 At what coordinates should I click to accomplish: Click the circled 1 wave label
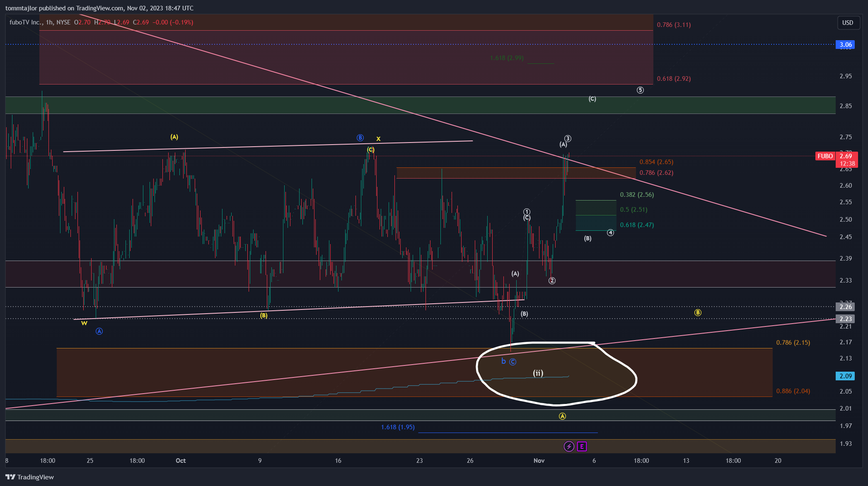[527, 212]
